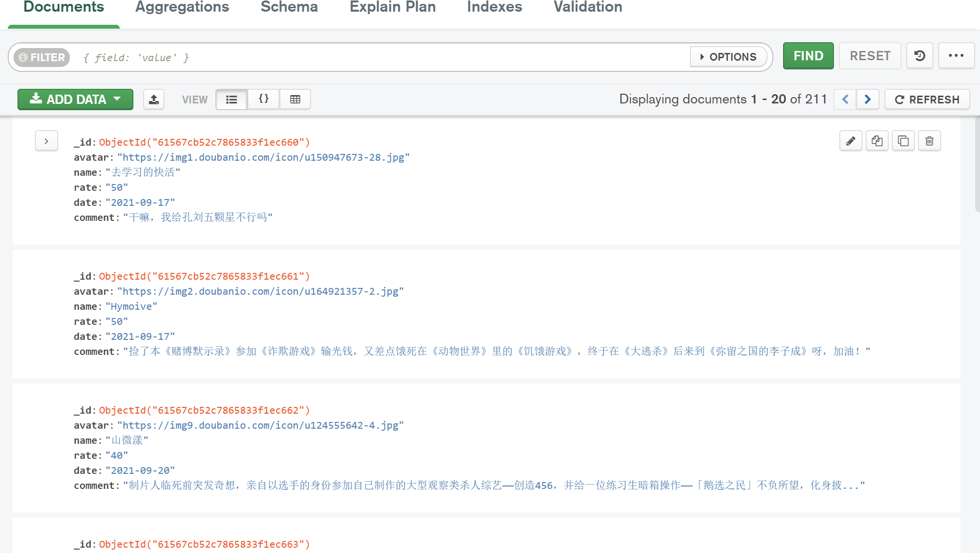Open the more options ellipsis menu
Screen dimensions: 980x553
[956, 56]
